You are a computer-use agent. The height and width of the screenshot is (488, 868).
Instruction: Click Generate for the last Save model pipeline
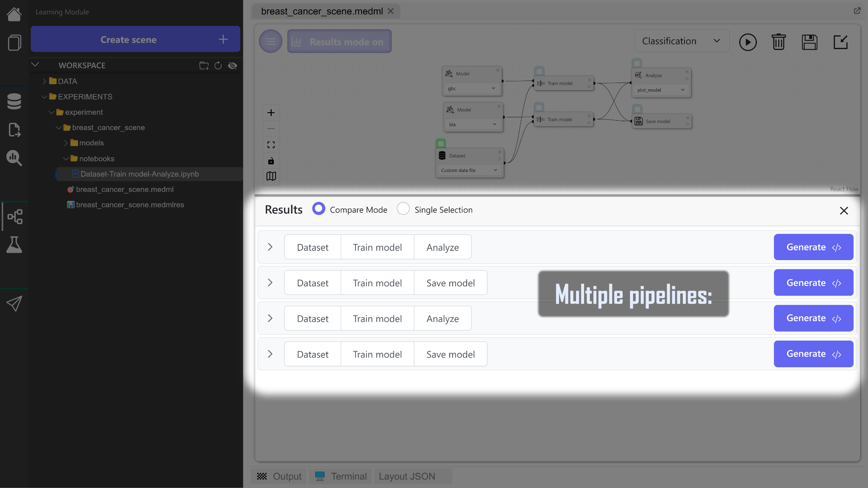pyautogui.click(x=813, y=354)
